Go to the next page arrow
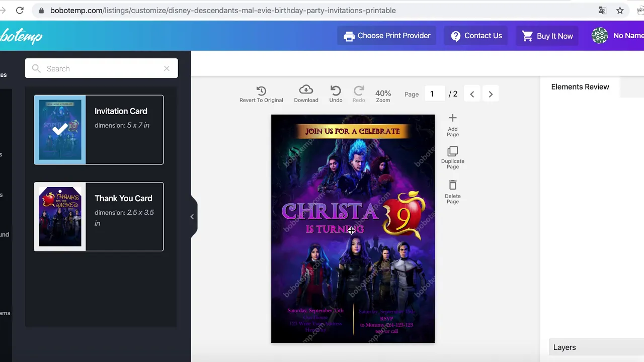This screenshot has height=362, width=644. click(x=491, y=94)
